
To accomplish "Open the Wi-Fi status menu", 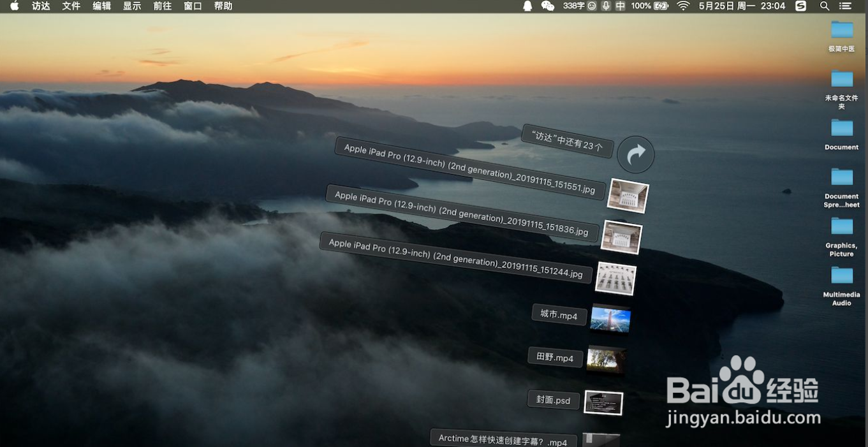I will [x=684, y=6].
